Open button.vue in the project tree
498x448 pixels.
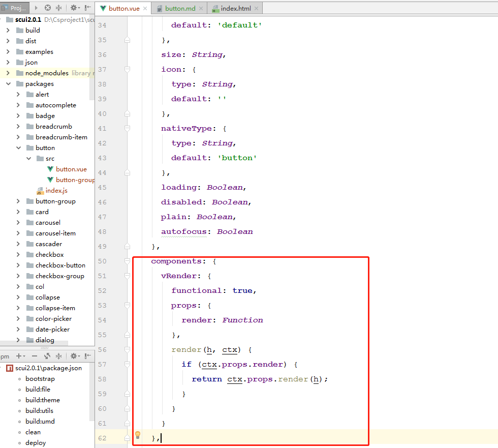[71, 169]
